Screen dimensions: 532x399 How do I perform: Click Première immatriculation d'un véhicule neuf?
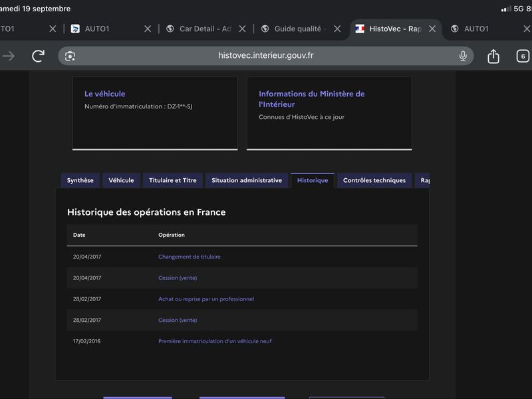coord(215,341)
